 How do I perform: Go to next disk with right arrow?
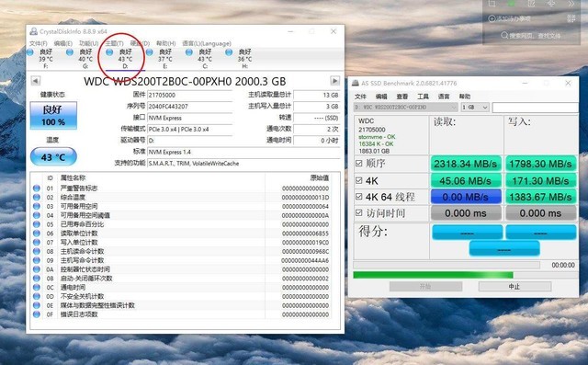[x=334, y=81]
